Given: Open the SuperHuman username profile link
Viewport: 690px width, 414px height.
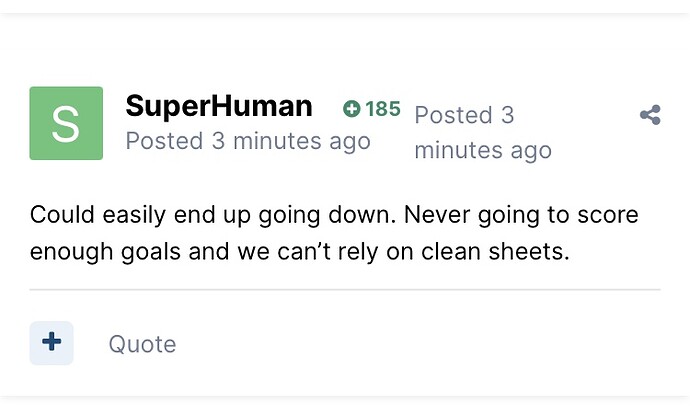Looking at the screenshot, I should point(219,106).
